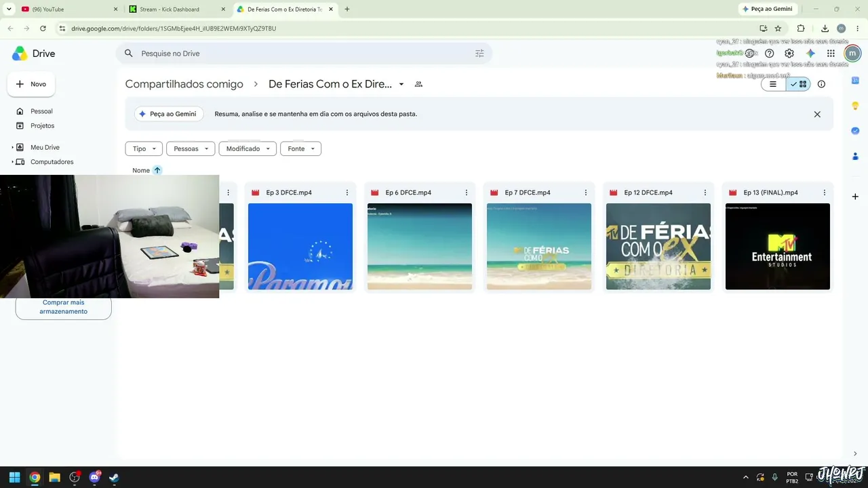Dismiss the Gemini suggestion banner
The width and height of the screenshot is (868, 488).
817,115
